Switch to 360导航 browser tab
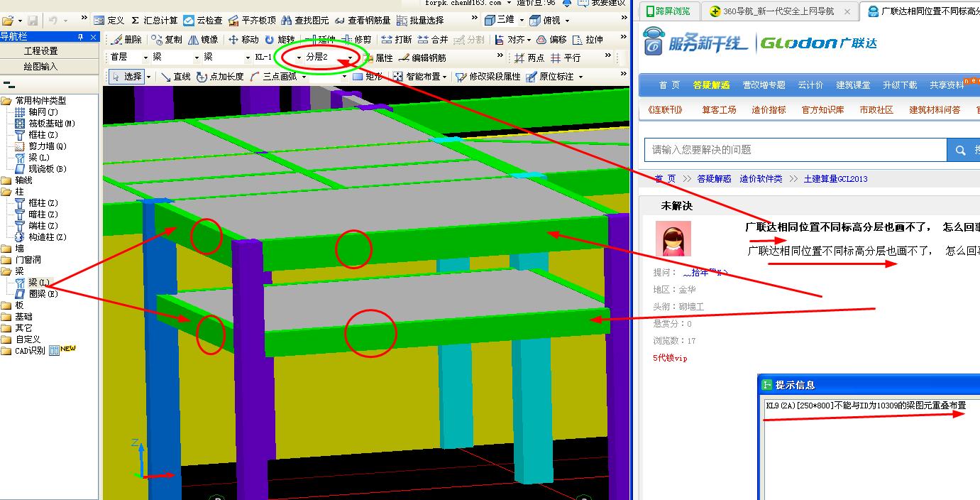The height and width of the screenshot is (500, 980). (x=779, y=11)
